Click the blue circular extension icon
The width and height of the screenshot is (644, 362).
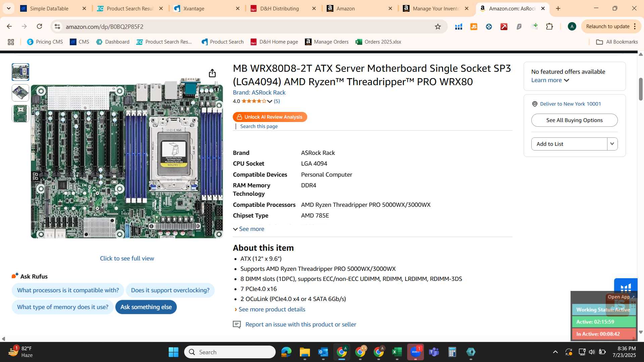coord(489,26)
